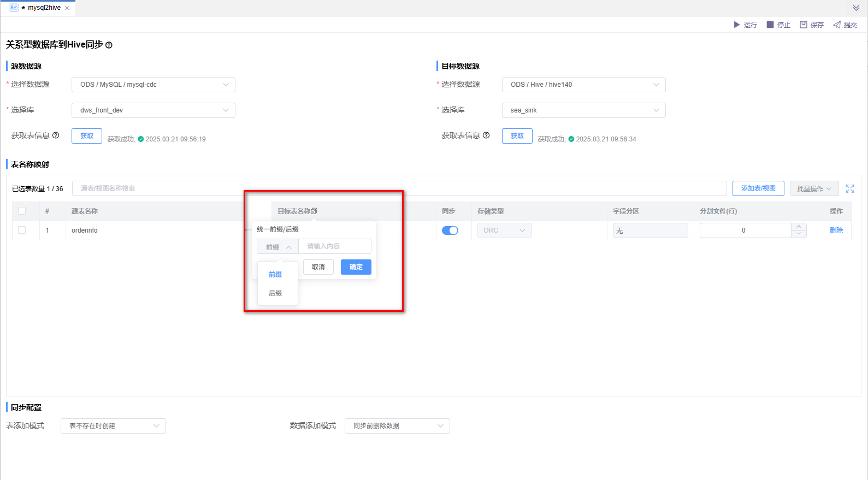The height and width of the screenshot is (480, 868).
Task: Increment the 分割文件(行) stepper up arrow
Action: [799, 227]
